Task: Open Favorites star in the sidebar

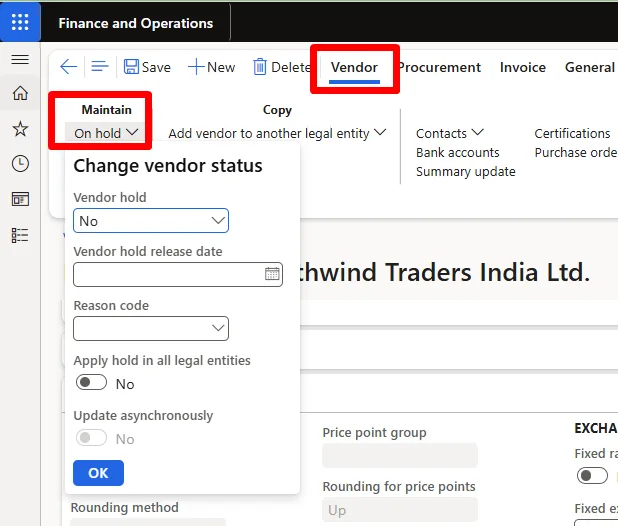Action: [x=20, y=129]
